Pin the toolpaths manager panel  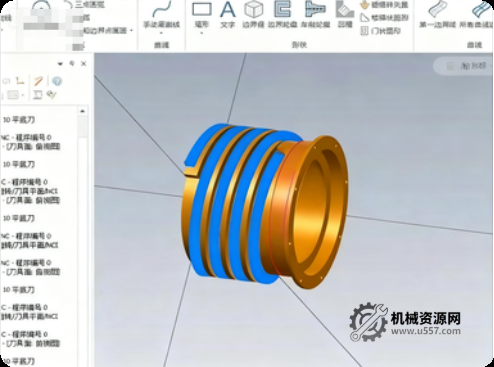(72, 63)
